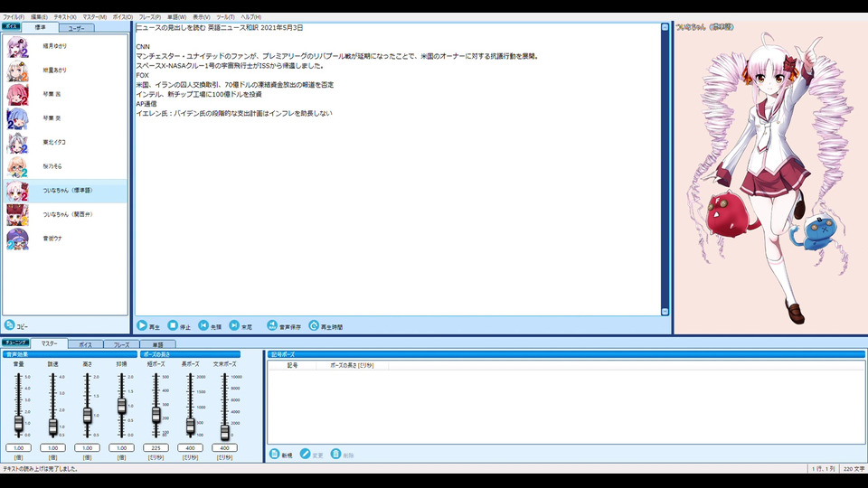Image resolution: width=868 pixels, height=488 pixels.
Task: Edit the symbol pause with 変更
Action: [311, 455]
